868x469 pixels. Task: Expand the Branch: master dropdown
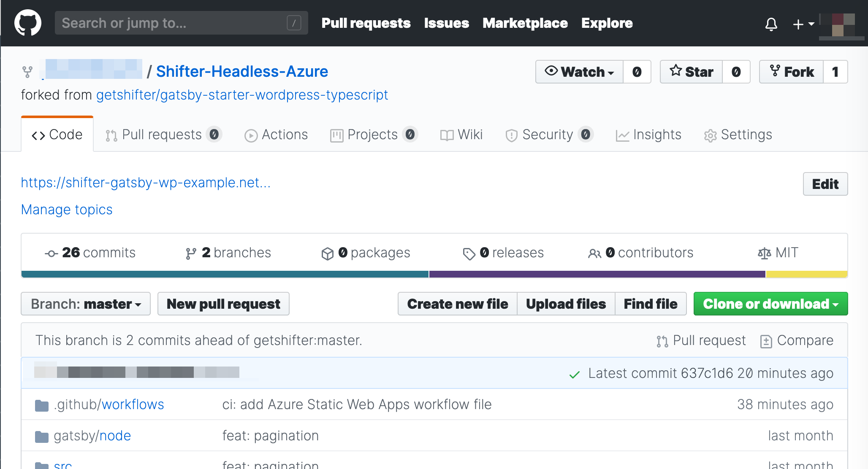tap(86, 304)
